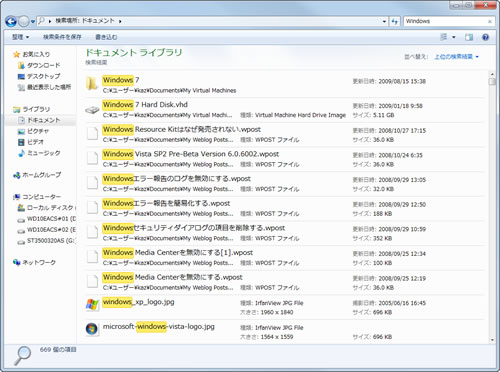Click size 5.11 GB of Hard Disk.vhd
This screenshot has width=500, height=372.
(383, 115)
